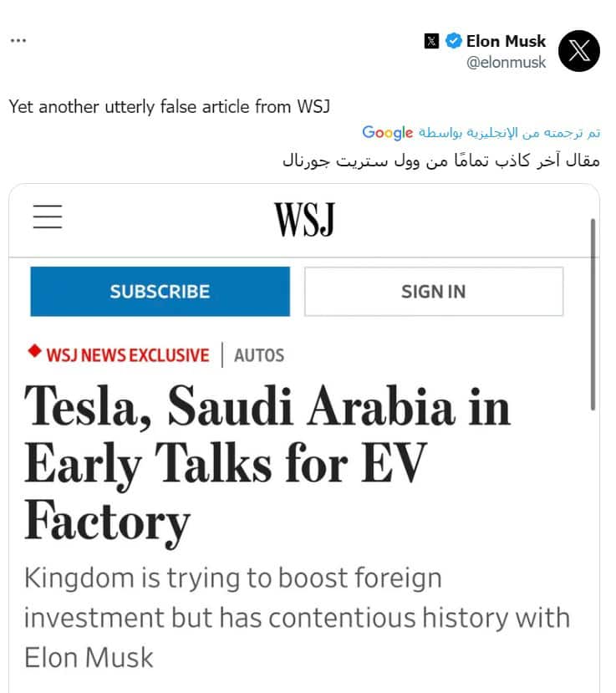Click the article preview scrollbar

[593, 314]
